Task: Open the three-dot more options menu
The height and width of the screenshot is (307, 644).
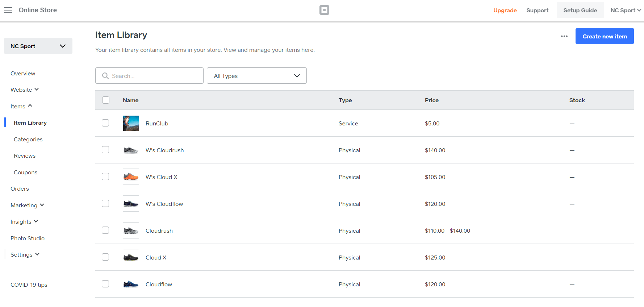Action: [x=564, y=36]
